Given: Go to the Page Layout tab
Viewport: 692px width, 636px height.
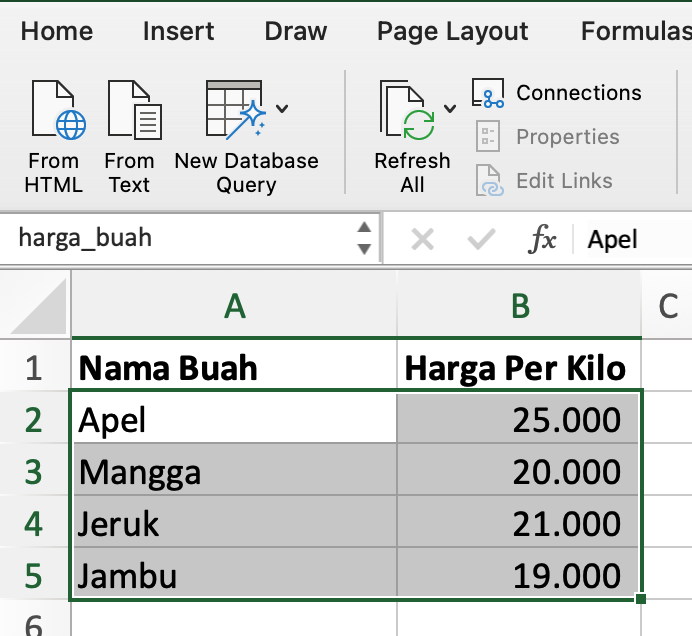Looking at the screenshot, I should point(452,32).
